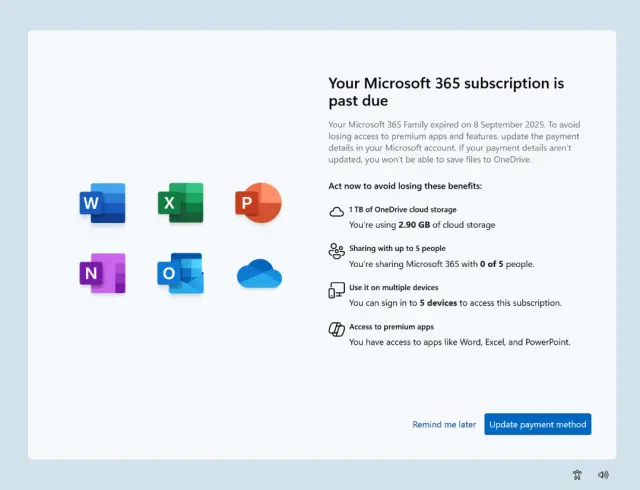640x490 pixels.
Task: Click the Update payment method button
Action: pyautogui.click(x=538, y=424)
